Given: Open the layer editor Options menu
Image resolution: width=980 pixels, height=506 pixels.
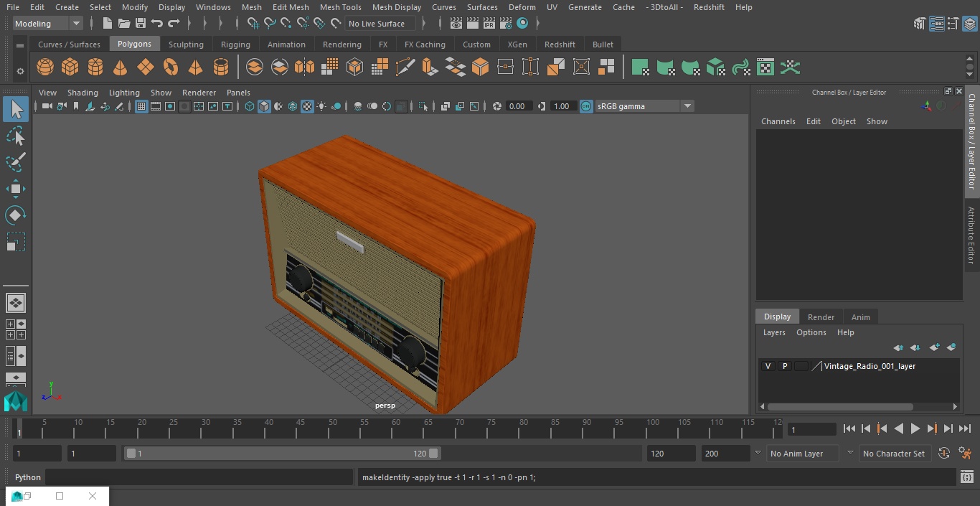Looking at the screenshot, I should click(811, 332).
